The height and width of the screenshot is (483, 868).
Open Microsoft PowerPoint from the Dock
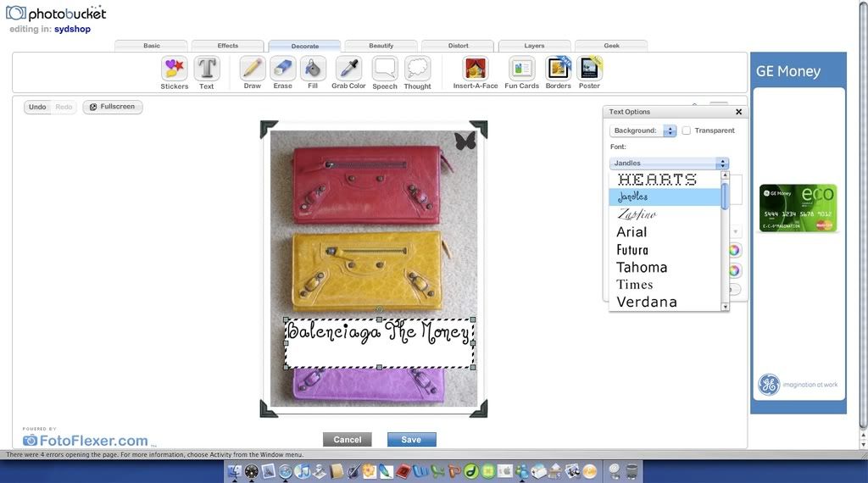click(454, 471)
